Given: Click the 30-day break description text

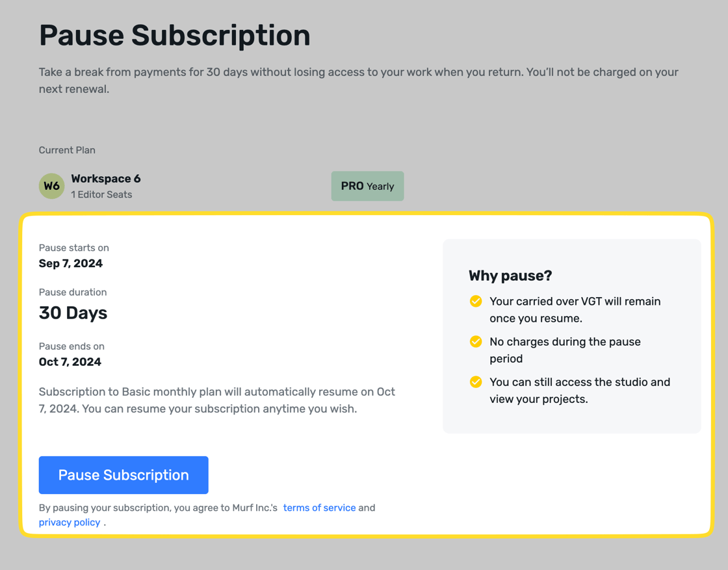Looking at the screenshot, I should coord(359,80).
